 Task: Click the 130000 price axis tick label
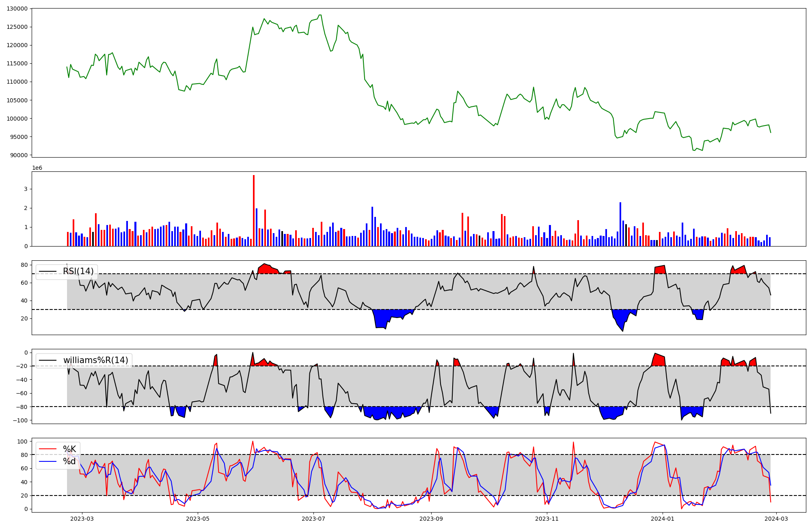pyautogui.click(x=17, y=9)
